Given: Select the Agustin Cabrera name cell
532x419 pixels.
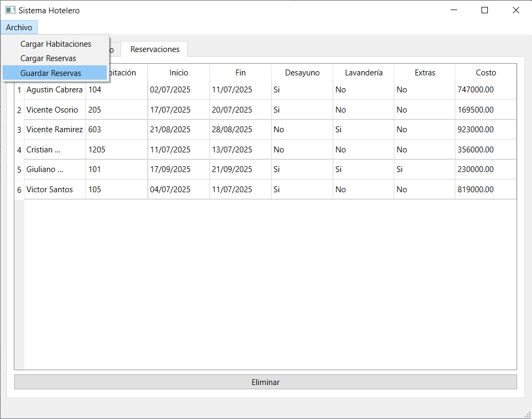Looking at the screenshot, I should tap(55, 90).
